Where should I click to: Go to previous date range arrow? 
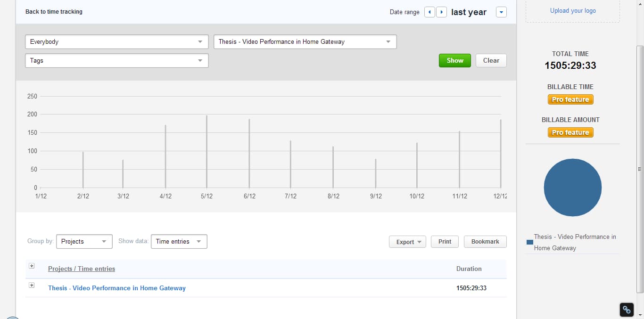429,12
